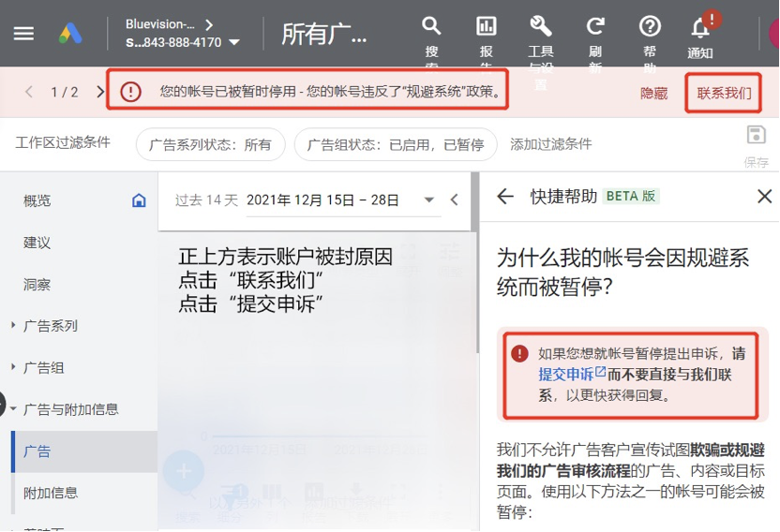Click the Google Ads logo
This screenshot has width=780, height=532.
(70, 34)
